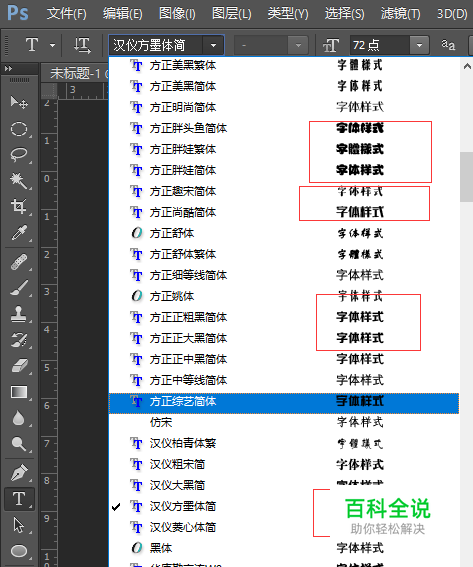This screenshot has height=567, width=473.
Task: Select the Dodge tool
Action: click(19, 444)
